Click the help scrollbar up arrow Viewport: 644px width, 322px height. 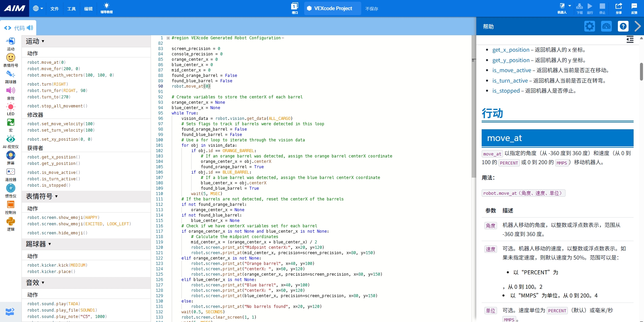pyautogui.click(x=641, y=38)
